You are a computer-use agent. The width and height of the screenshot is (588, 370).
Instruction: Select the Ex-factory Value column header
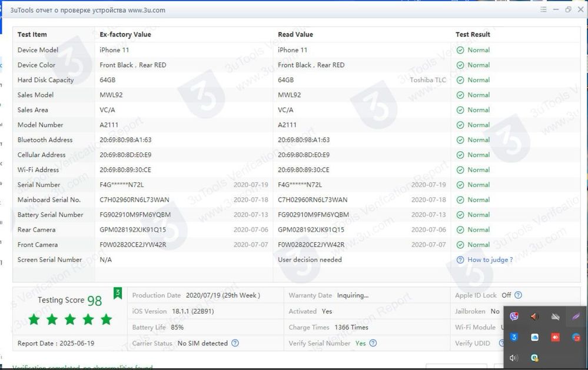pos(125,35)
